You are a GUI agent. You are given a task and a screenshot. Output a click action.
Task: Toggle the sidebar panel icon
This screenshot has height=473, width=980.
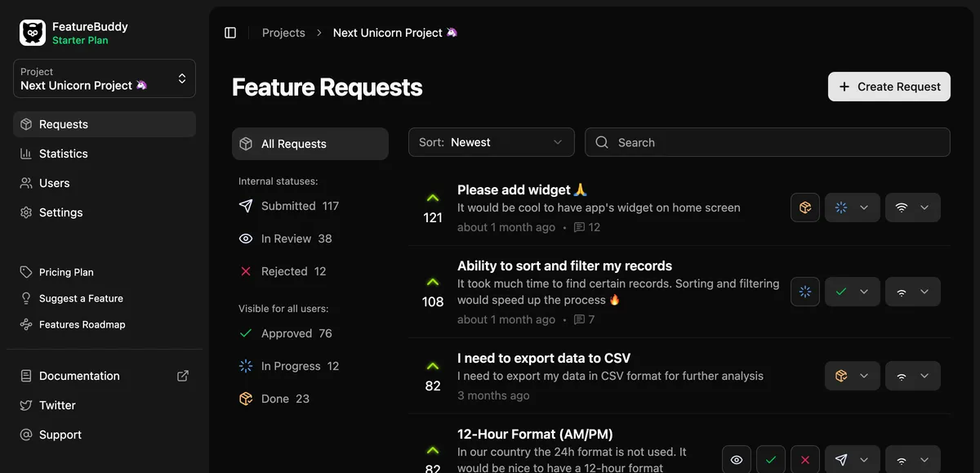pos(230,33)
